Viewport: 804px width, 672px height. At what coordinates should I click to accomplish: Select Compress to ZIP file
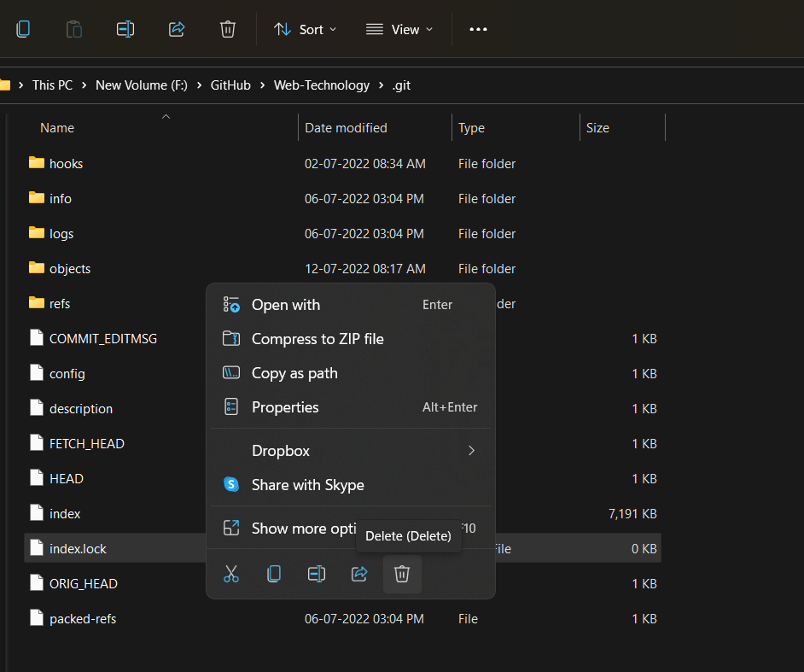click(x=318, y=339)
